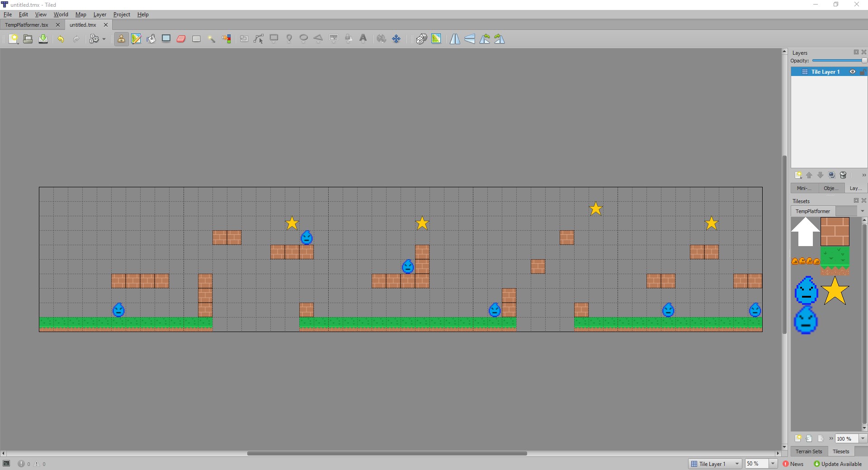The width and height of the screenshot is (868, 470).
Task: Click the Update Available notice
Action: click(838, 464)
